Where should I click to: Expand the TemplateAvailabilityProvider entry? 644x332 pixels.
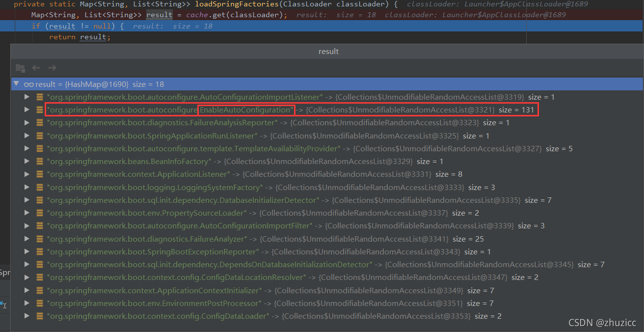click(x=27, y=148)
